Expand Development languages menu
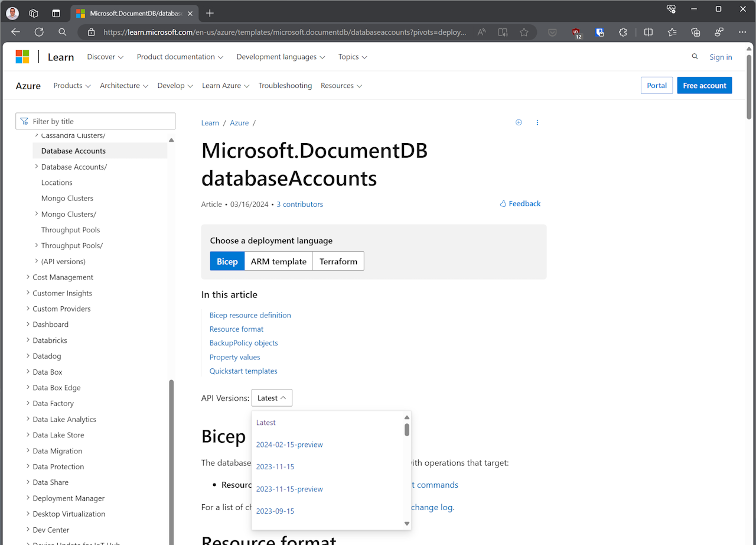Screen dimensions: 756x545 pos(281,57)
